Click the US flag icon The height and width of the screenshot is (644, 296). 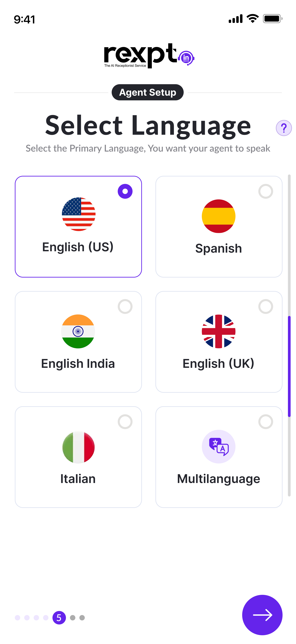point(79,214)
